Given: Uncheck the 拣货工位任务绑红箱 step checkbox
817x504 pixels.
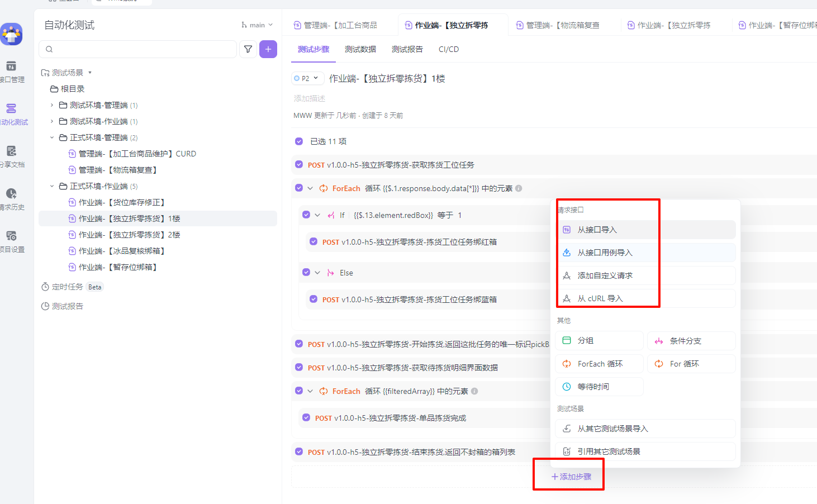Looking at the screenshot, I should coord(313,242).
